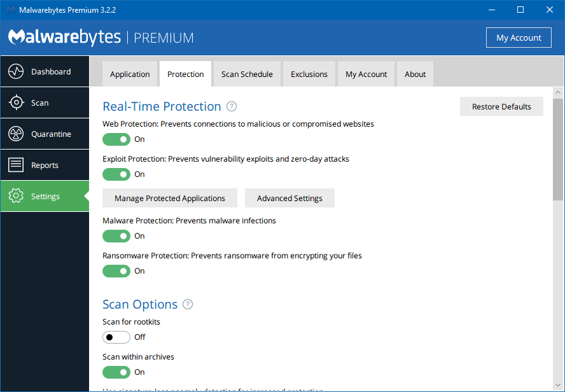Click the Scan Options question mark icon
Screen dimensions: 565x392
(x=188, y=304)
